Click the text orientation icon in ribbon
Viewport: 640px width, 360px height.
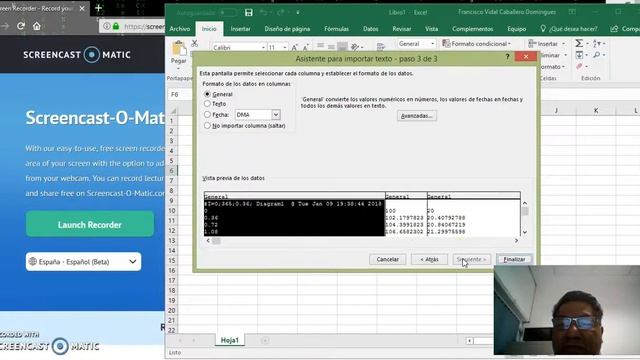click(355, 47)
